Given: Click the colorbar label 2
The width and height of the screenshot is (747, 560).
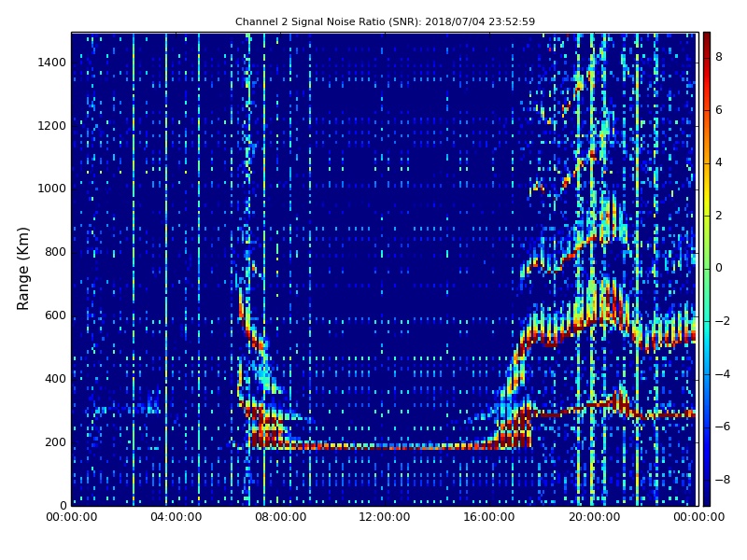Looking at the screenshot, I should (719, 216).
